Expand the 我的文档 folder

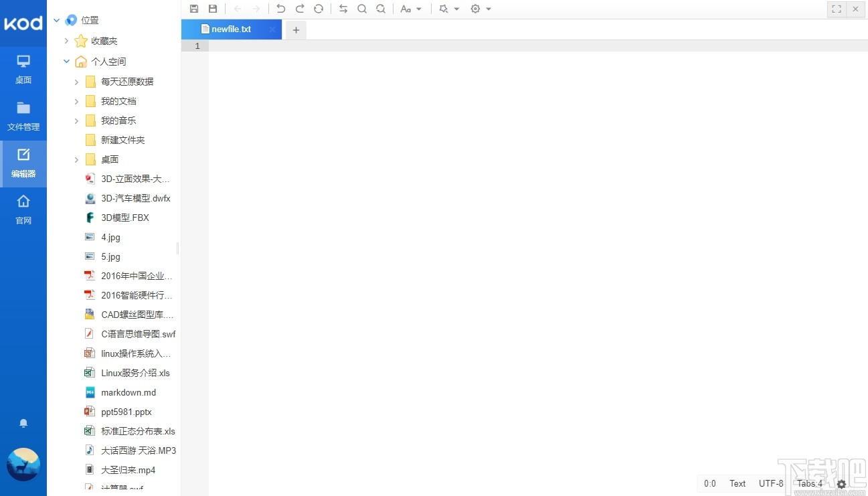tap(76, 101)
